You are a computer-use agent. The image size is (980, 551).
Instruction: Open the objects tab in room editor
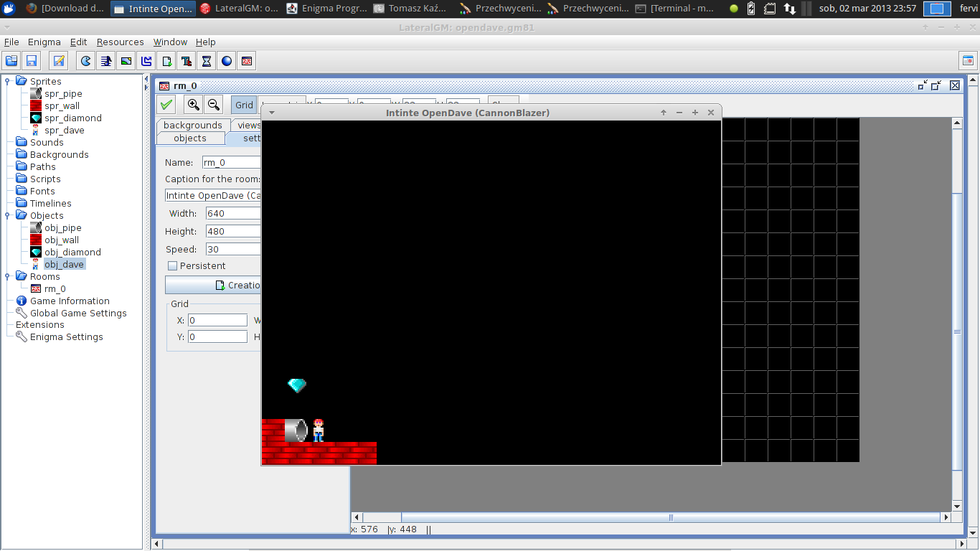click(189, 138)
